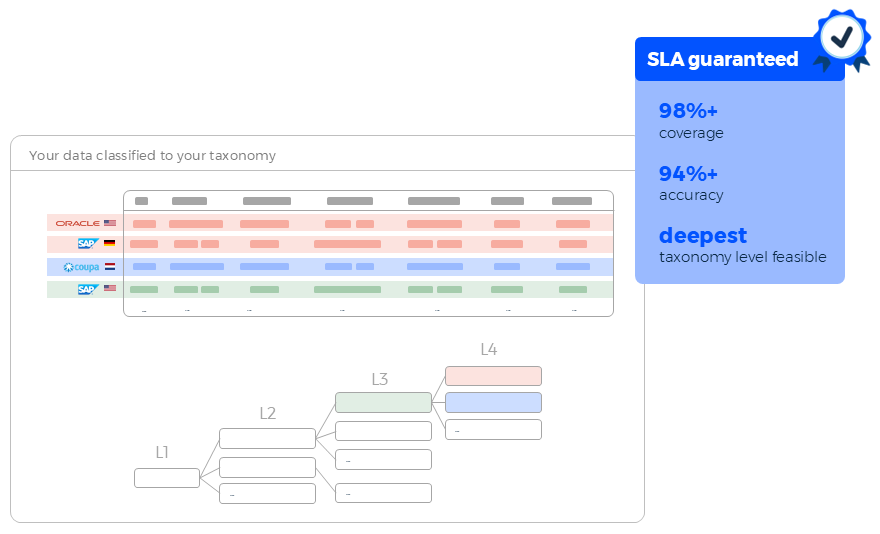Click the SAP logo in the green row

tap(87, 289)
